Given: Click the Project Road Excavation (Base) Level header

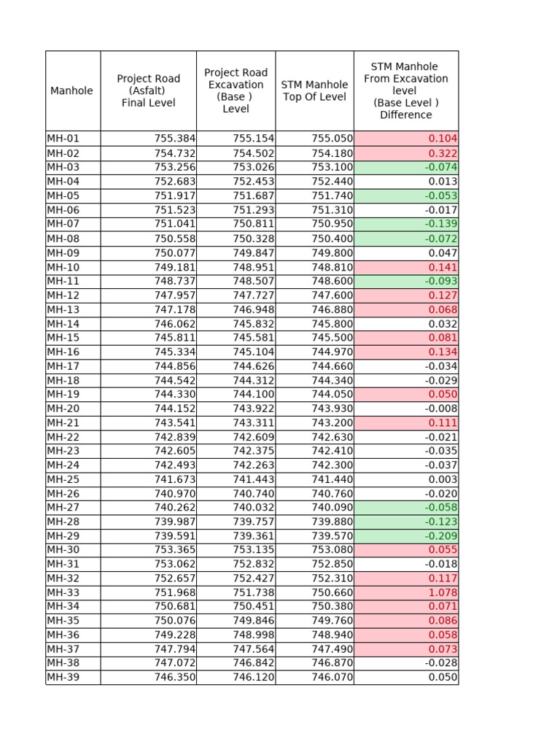Looking at the screenshot, I should pos(236,91).
